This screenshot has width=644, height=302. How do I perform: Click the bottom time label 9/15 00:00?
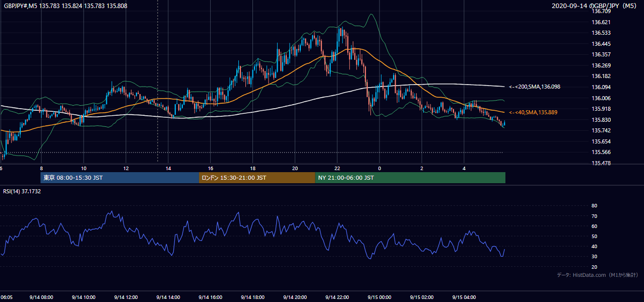[380, 297]
